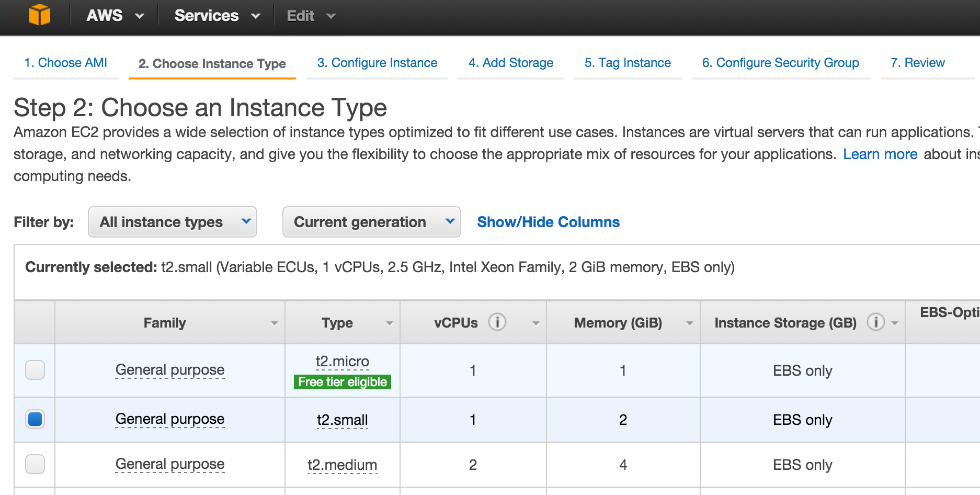Click the Instance Storage info icon

[876, 322]
